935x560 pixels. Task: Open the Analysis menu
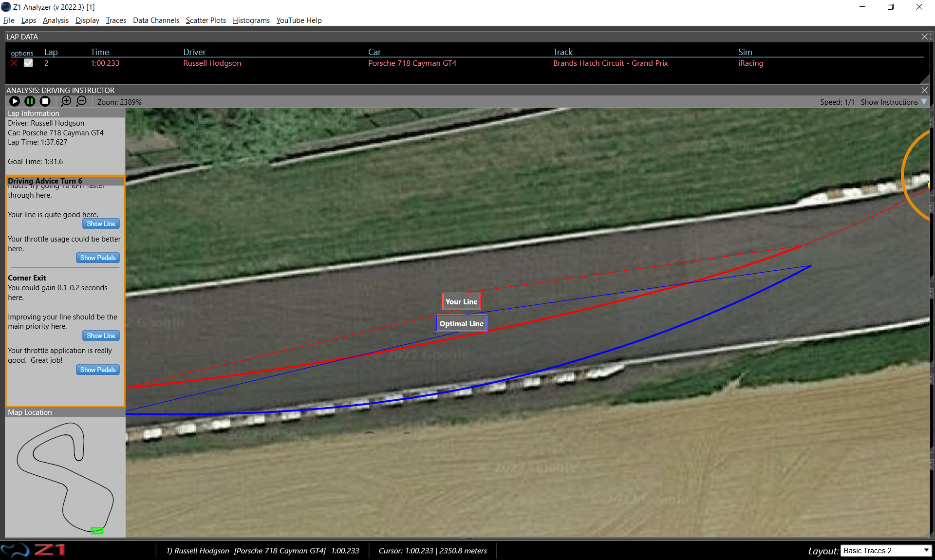click(56, 20)
